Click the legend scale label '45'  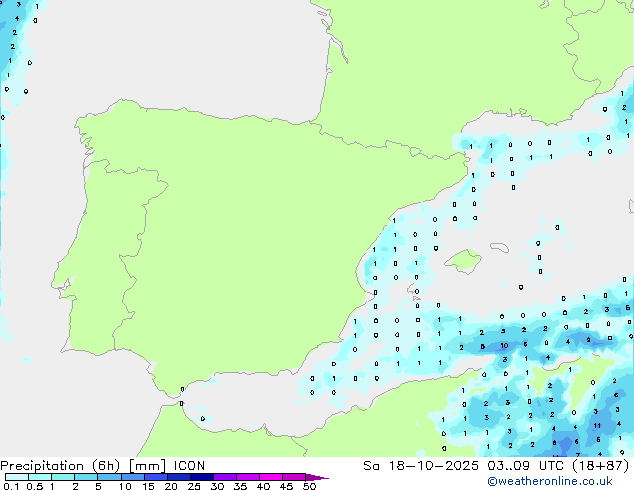click(x=286, y=486)
